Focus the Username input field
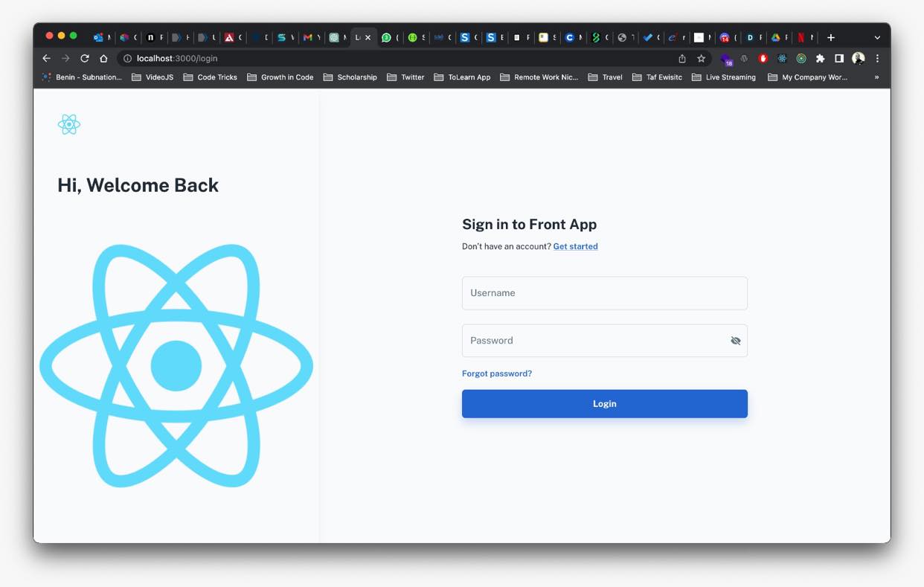The image size is (924, 587). point(604,293)
